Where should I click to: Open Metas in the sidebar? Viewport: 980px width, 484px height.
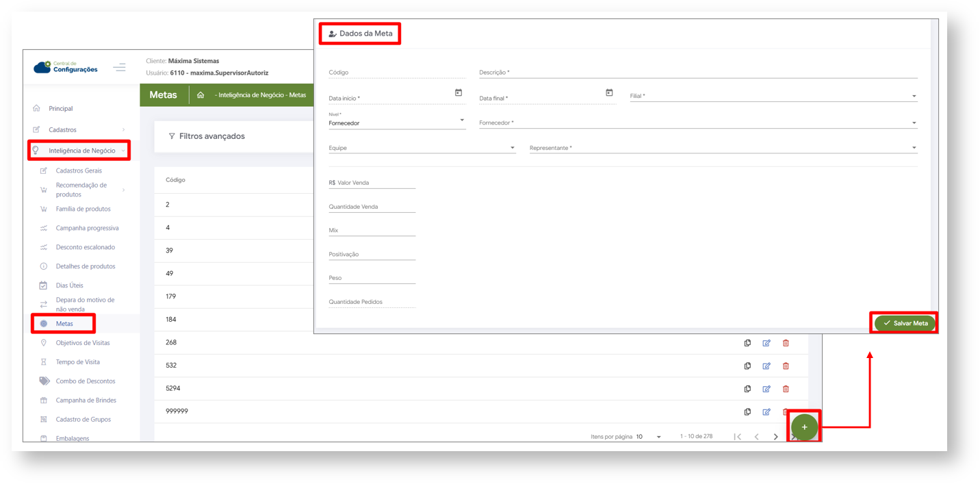point(64,324)
